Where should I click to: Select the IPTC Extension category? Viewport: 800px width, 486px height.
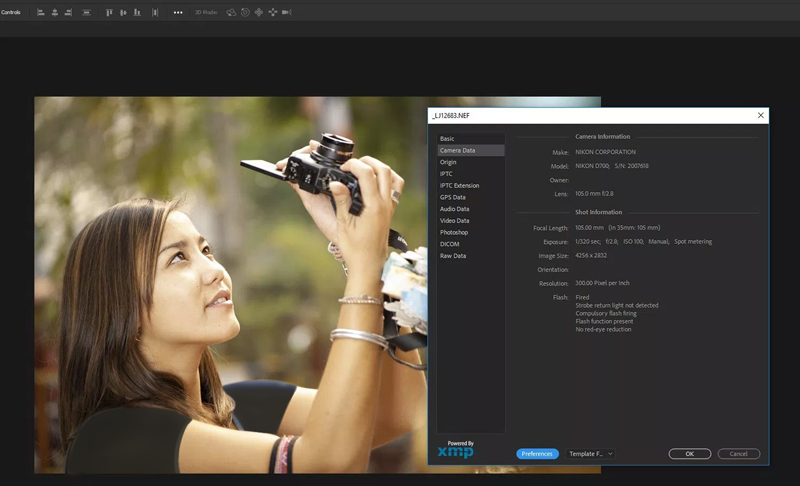pyautogui.click(x=459, y=185)
